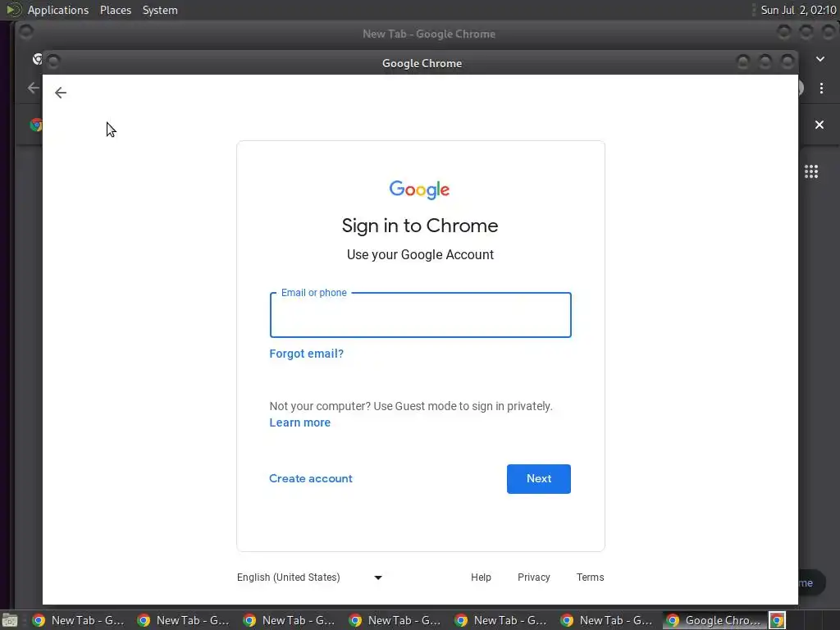Expand the English (United States) language dropdown
The width and height of the screenshot is (840, 630).
[x=309, y=577]
